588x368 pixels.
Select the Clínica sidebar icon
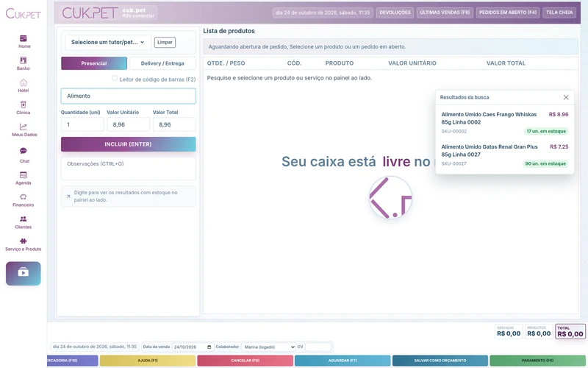tap(24, 105)
